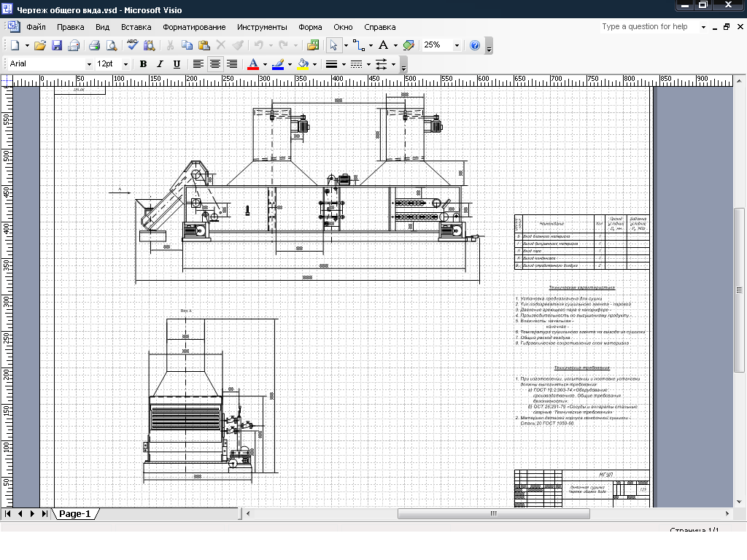Screen dimensions: 747x560
Task: Open the 25% zoom level dropdown
Action: point(457,46)
